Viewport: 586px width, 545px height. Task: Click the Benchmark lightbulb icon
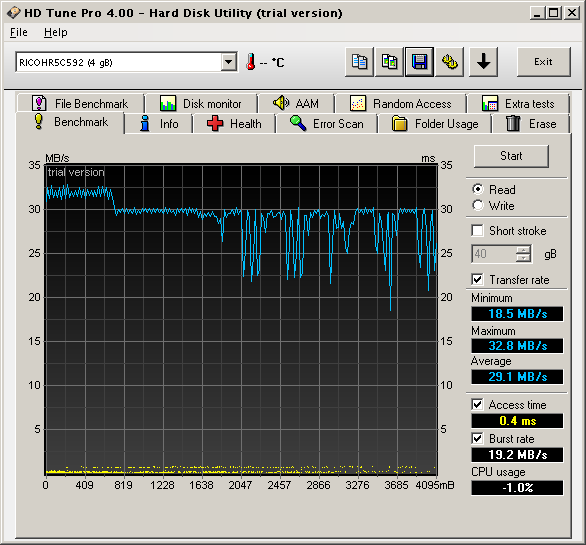pyautogui.click(x=38, y=121)
